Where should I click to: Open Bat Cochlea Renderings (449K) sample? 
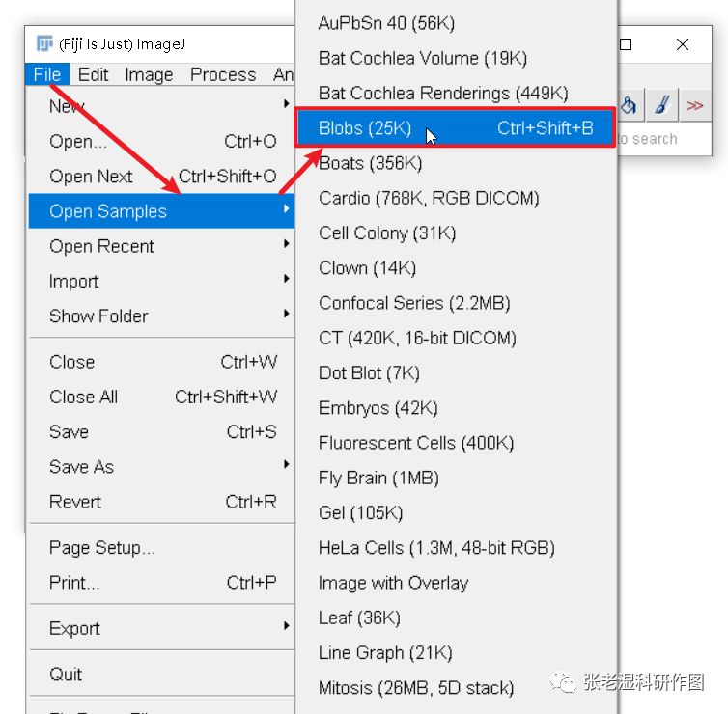point(456,94)
